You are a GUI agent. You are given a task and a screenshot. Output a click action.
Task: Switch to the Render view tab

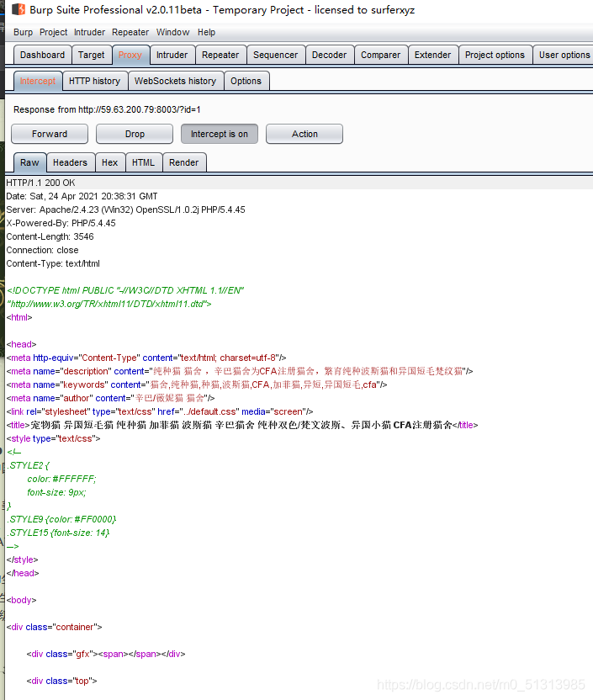pos(184,162)
